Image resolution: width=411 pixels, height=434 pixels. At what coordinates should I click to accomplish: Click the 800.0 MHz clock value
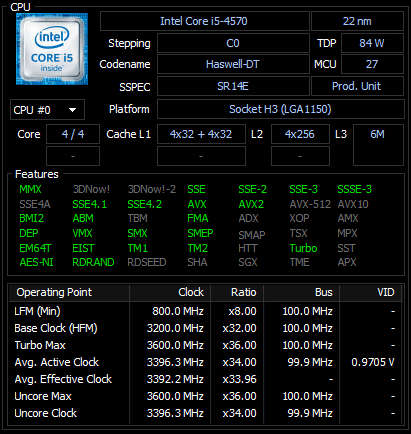(x=178, y=311)
